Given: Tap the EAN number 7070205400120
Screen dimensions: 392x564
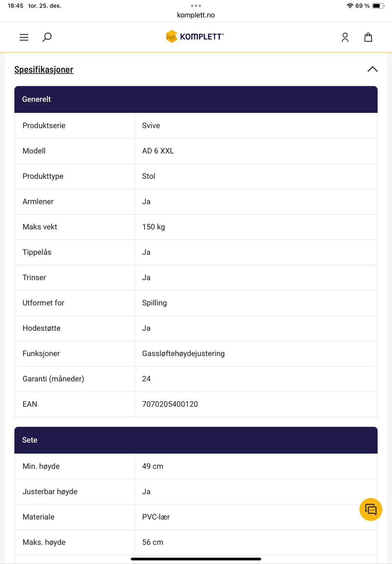Looking at the screenshot, I should 170,404.
